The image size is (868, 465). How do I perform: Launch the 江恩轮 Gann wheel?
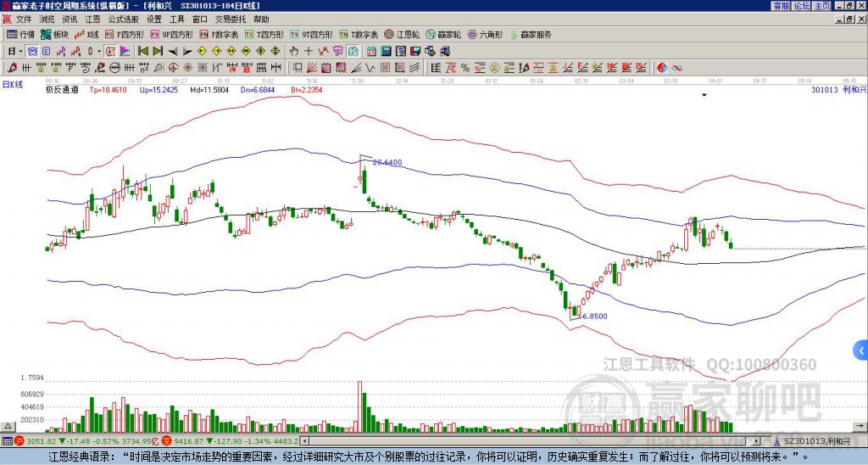403,34
